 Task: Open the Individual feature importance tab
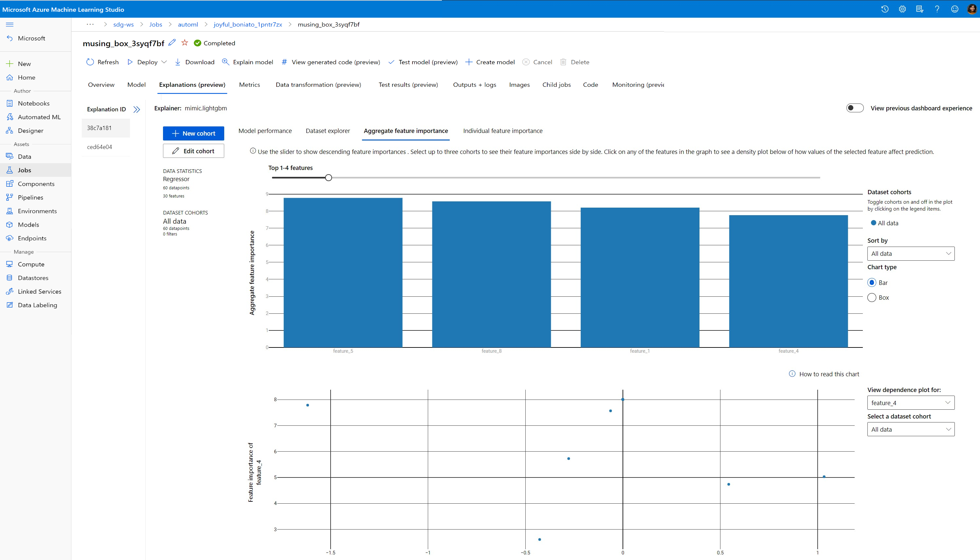point(503,131)
